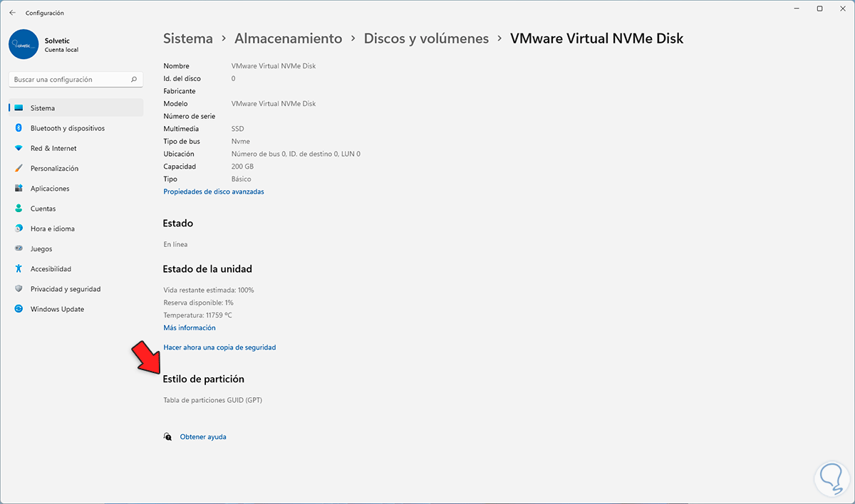The height and width of the screenshot is (504, 855).
Task: Navigate to Almacenamiento breadcrumb
Action: 289,38
